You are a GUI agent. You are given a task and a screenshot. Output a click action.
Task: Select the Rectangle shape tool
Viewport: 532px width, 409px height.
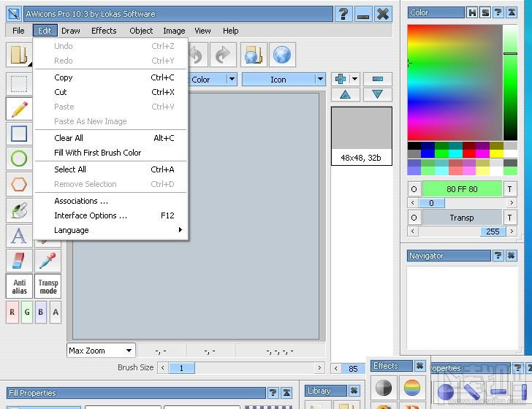19,134
